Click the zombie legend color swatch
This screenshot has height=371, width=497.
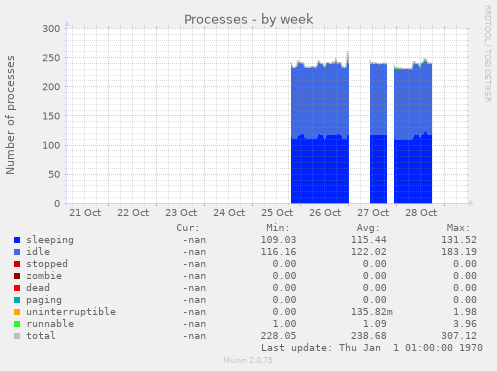17,276
